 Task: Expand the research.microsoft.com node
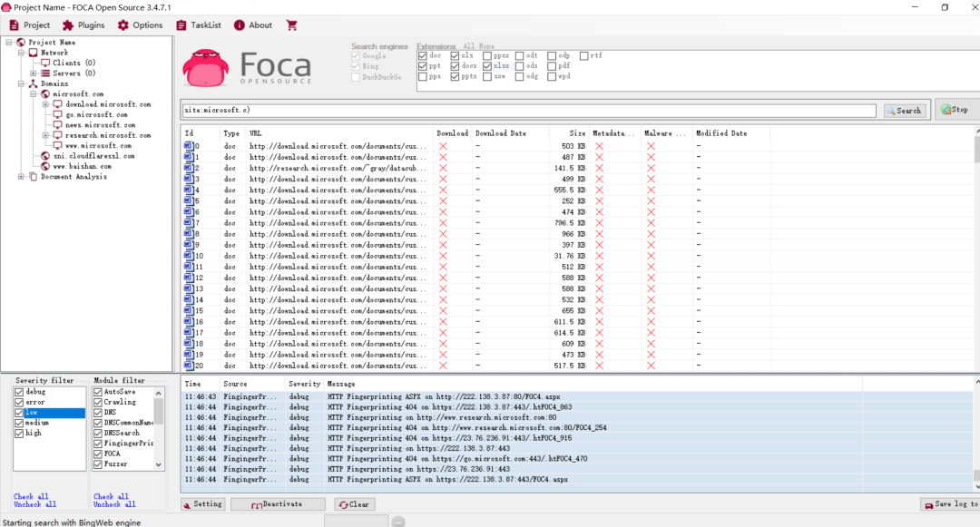45,135
